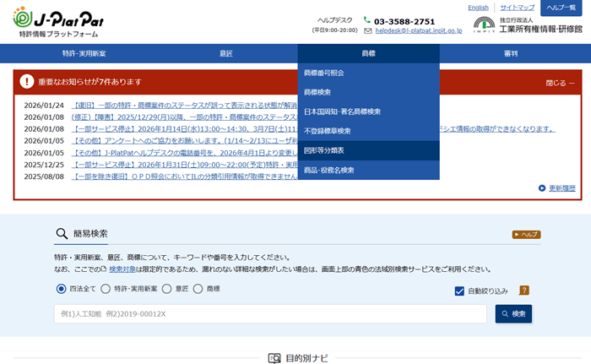Open the ヘルプデスクの電話番号 notice
This screenshot has width=591, height=364.
pyautogui.click(x=184, y=153)
